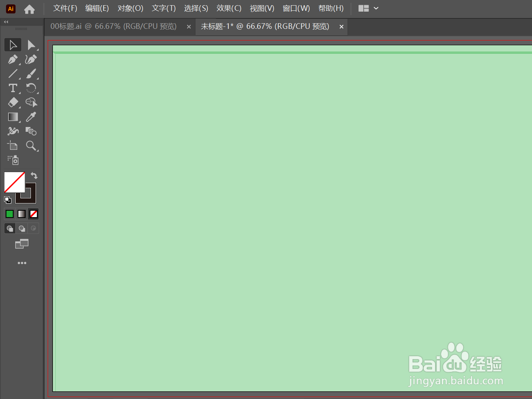Select the Pen tool

[13, 59]
